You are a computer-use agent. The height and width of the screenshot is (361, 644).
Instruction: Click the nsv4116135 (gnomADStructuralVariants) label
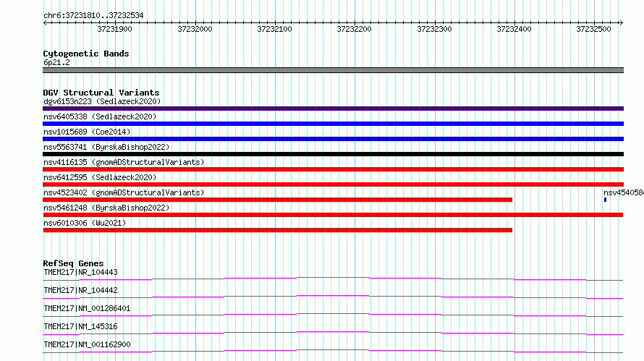(x=124, y=162)
